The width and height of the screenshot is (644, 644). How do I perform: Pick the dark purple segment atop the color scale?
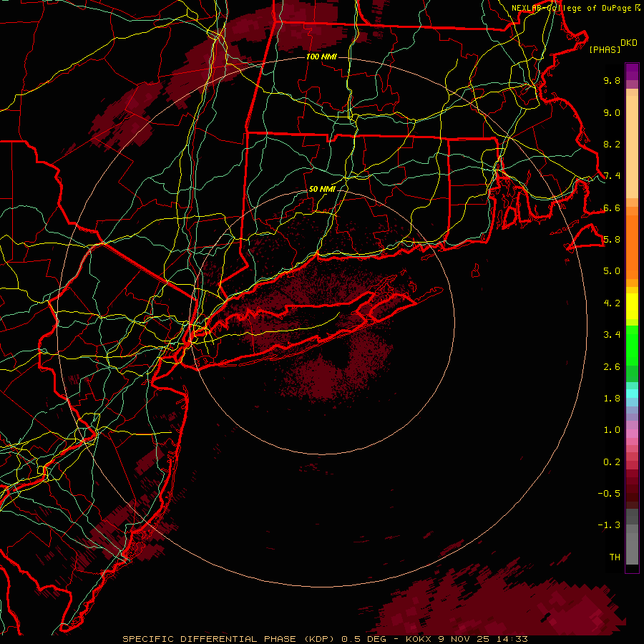(x=632, y=72)
